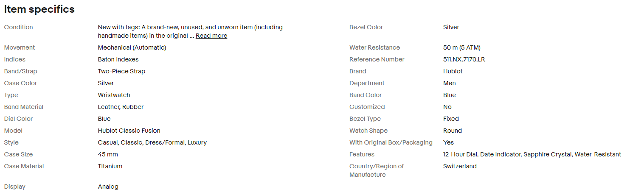Viewport: 644px width, 195px height.
Task: Click the Hublot brand value
Action: 453,71
